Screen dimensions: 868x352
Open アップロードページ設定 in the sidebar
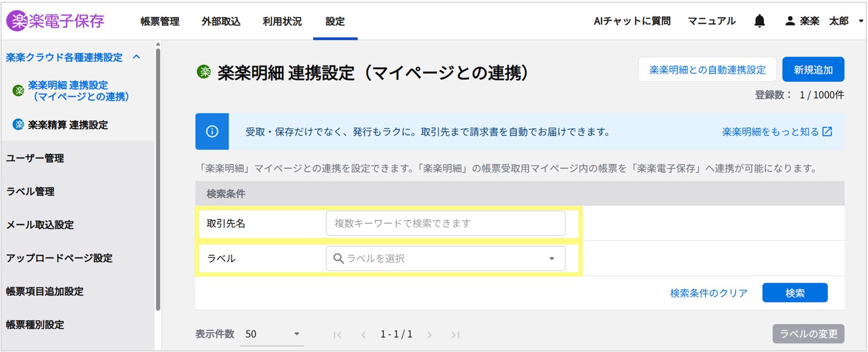point(59,258)
